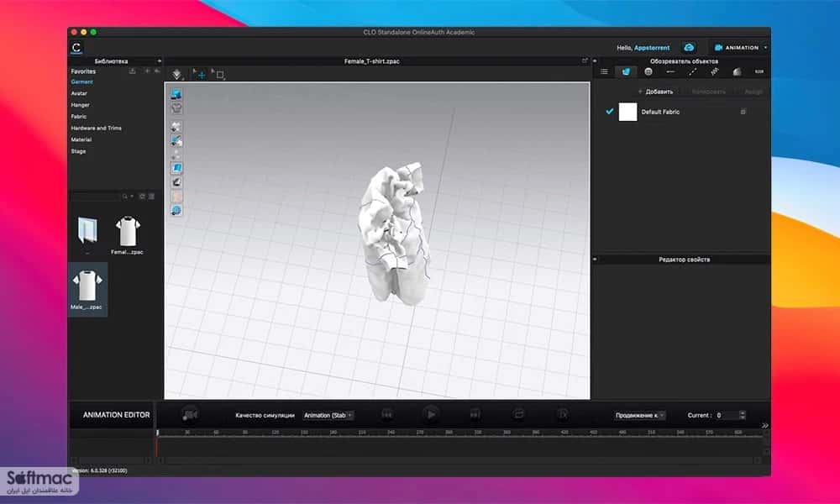Click the cloud sync icon beside the username
The image size is (840, 504).
click(689, 48)
